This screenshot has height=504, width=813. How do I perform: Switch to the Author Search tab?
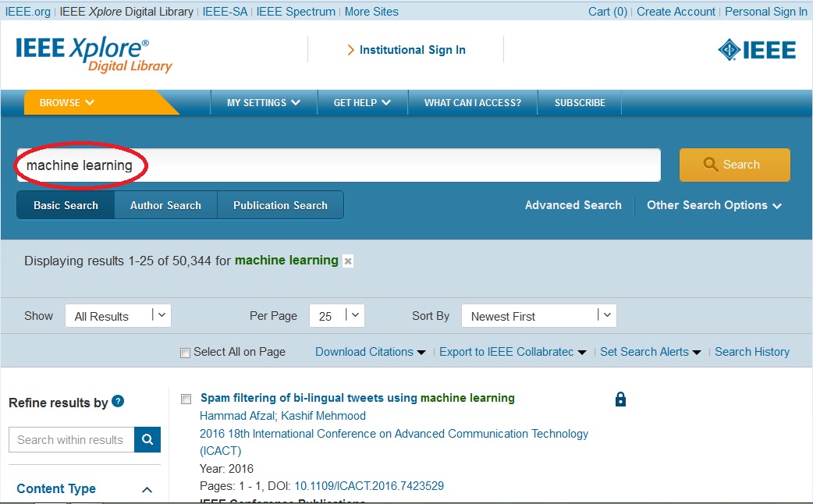[165, 205]
